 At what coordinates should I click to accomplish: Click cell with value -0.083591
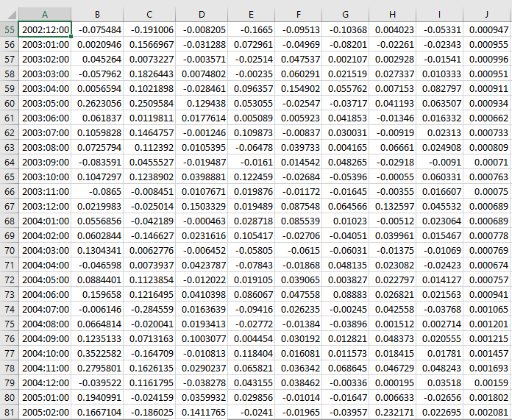[97, 162]
